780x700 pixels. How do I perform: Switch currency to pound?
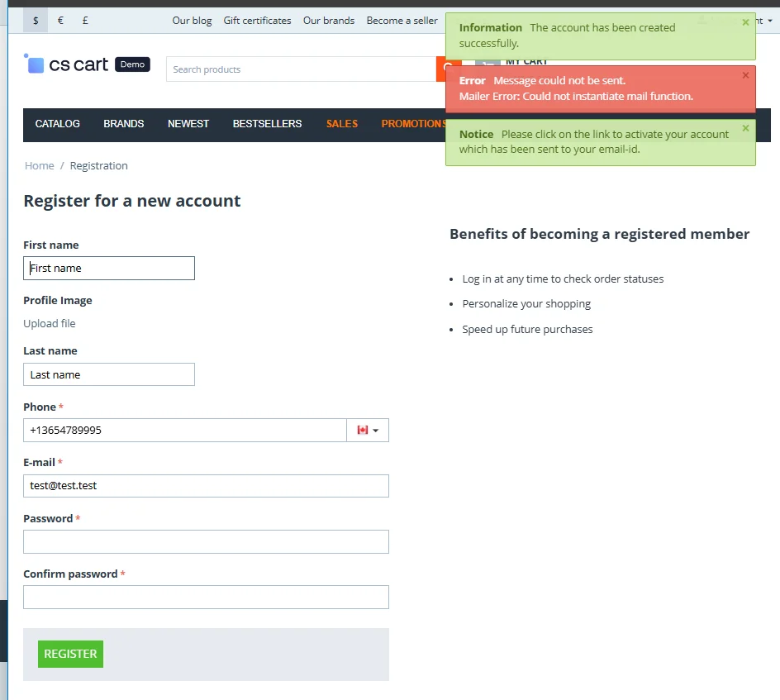click(85, 21)
